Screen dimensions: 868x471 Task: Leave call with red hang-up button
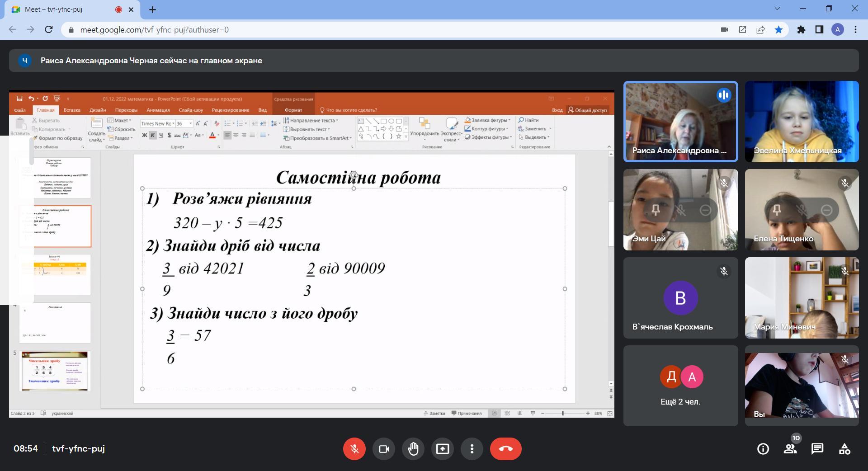tap(505, 449)
